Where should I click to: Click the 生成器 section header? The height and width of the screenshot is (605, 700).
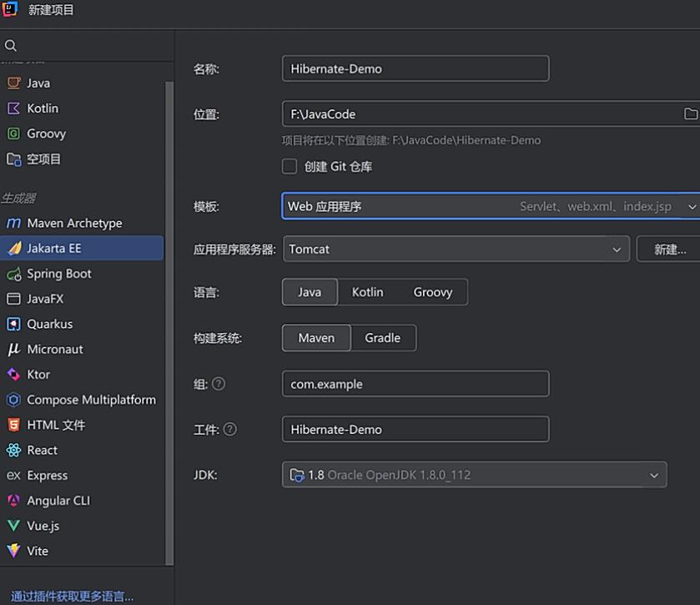18,198
